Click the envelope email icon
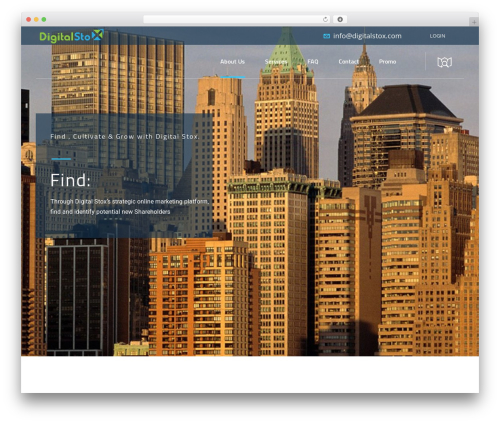 [x=326, y=36]
